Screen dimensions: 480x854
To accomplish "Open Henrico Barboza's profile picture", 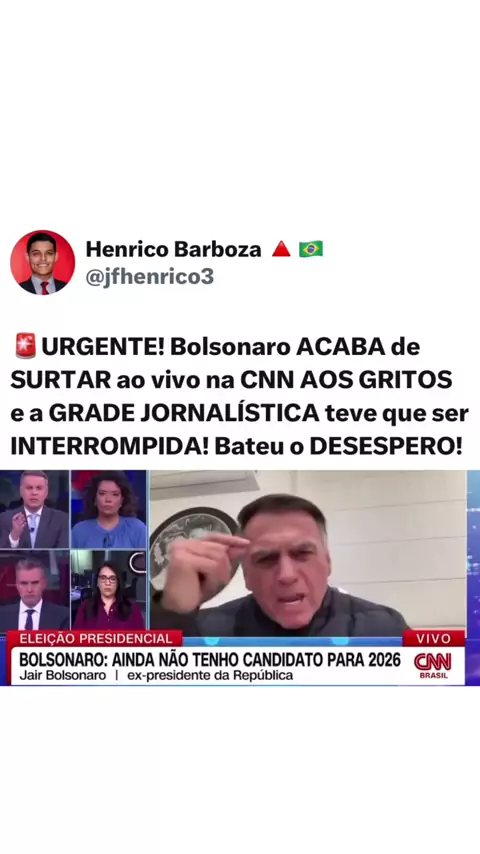I will pyautogui.click(x=42, y=262).
